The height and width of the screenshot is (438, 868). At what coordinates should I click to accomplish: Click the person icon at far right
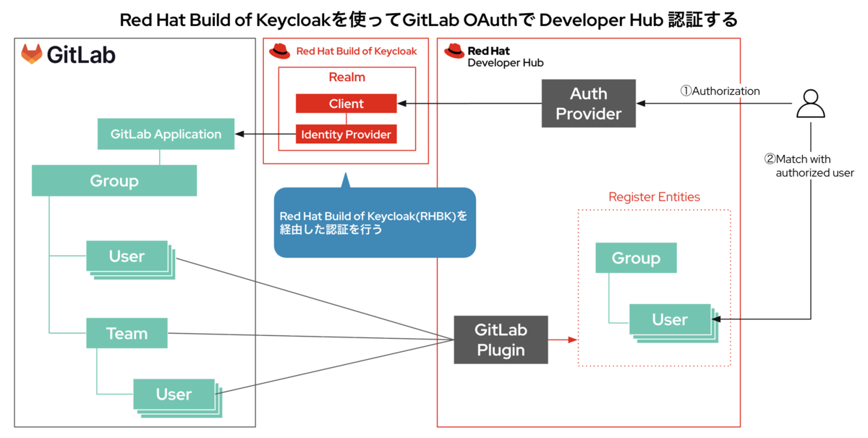pos(810,104)
